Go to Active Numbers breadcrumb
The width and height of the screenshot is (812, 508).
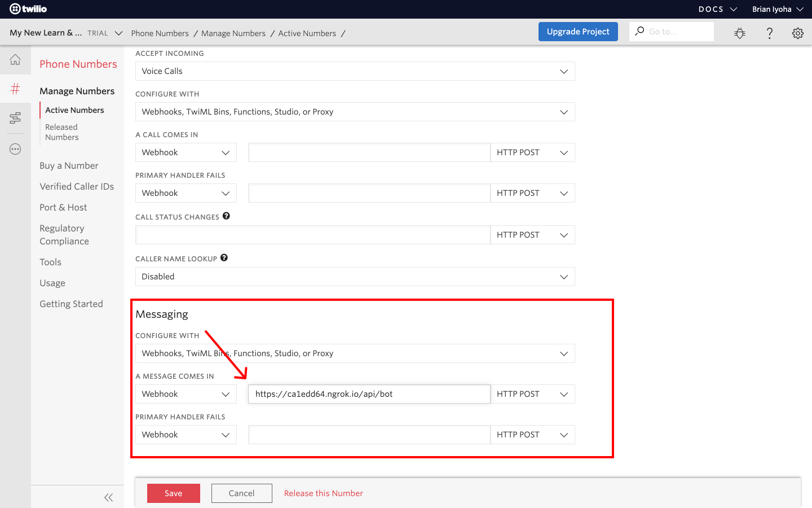307,33
